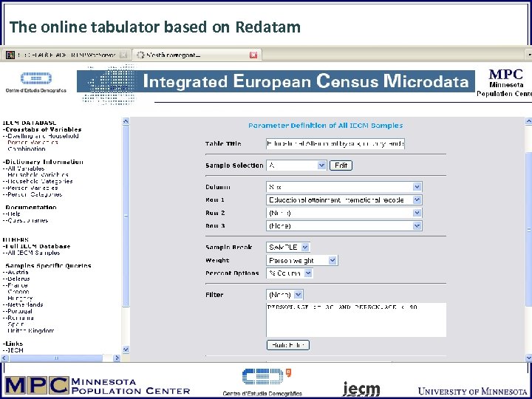Open Dwelling and Household crosstabs link
This screenshot has width=532, height=399.
tap(41, 136)
